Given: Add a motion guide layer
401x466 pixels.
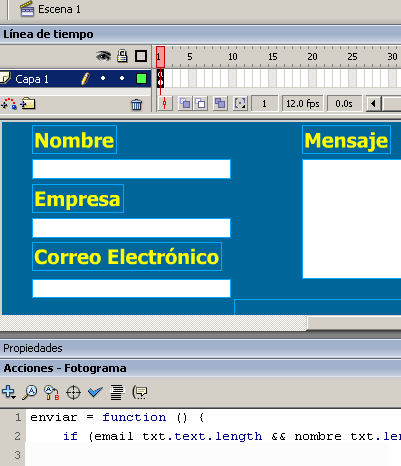Looking at the screenshot, I should 9,104.
